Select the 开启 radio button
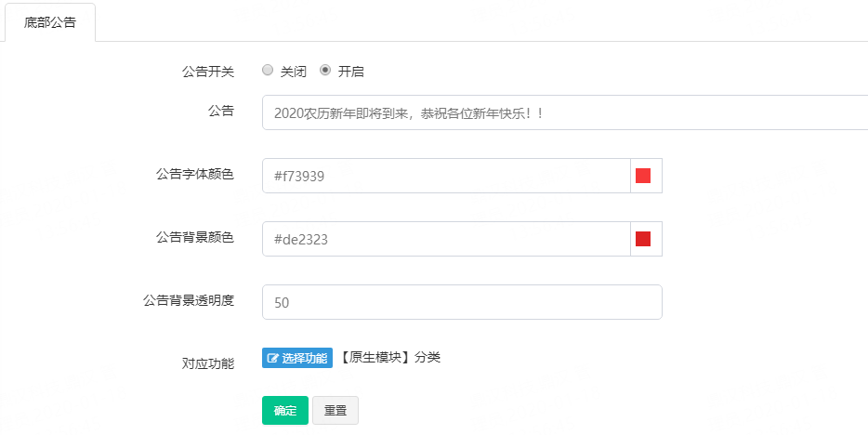868x435 pixels. [325, 71]
